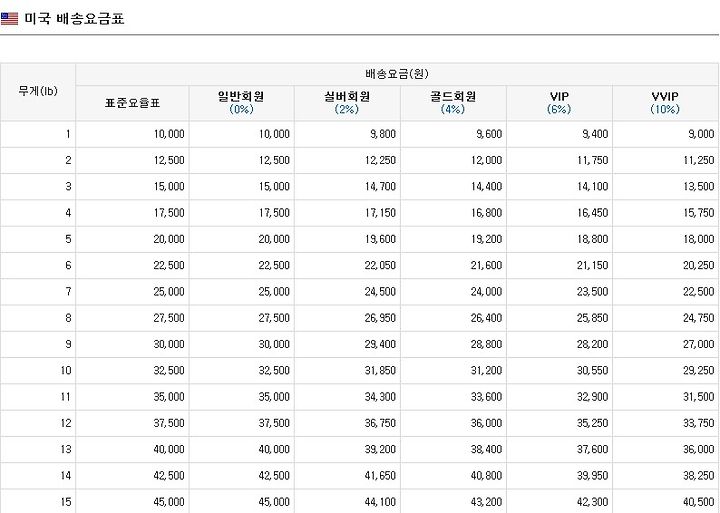Click the 14,400 gold member rate
The image size is (720, 513).
[x=486, y=186]
